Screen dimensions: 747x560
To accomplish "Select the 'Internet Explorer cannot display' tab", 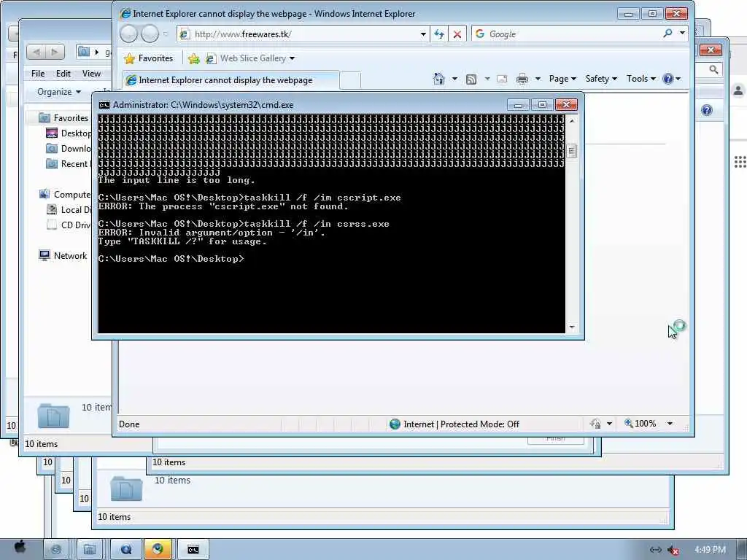I will [x=231, y=80].
